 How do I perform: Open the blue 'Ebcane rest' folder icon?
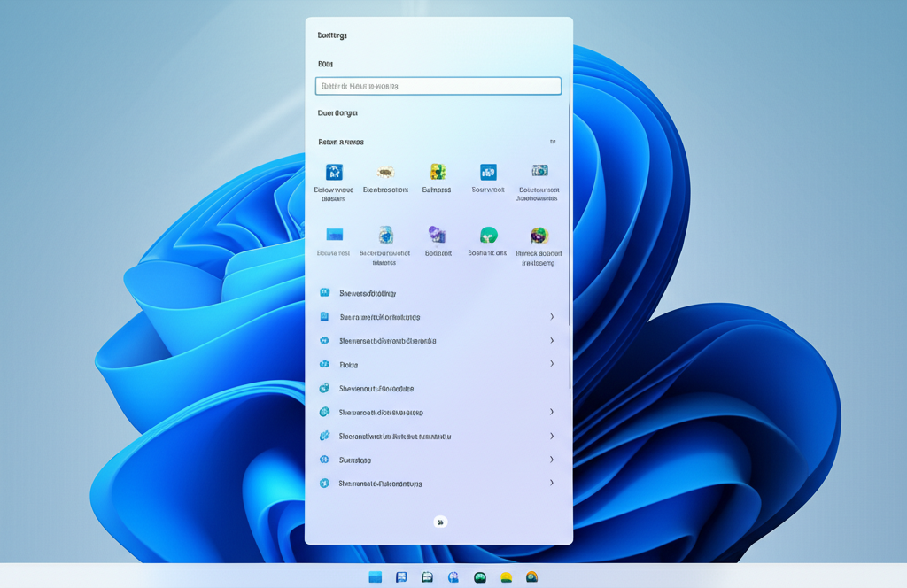[334, 235]
